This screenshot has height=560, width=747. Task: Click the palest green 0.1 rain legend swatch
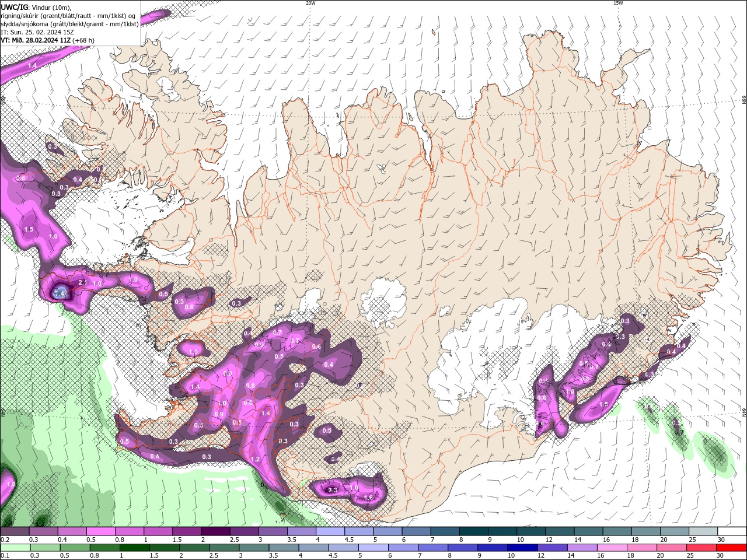(x=15, y=548)
